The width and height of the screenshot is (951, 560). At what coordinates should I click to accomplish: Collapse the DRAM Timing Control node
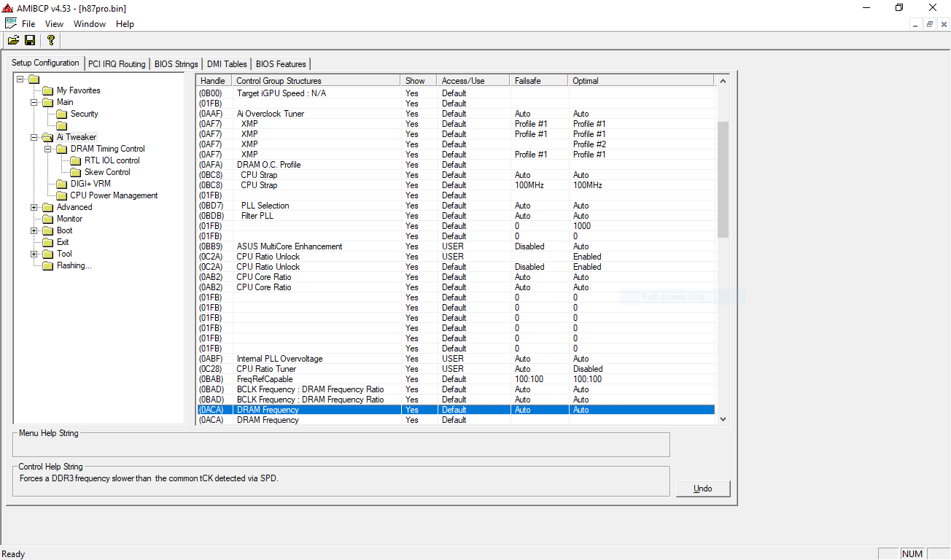48,149
